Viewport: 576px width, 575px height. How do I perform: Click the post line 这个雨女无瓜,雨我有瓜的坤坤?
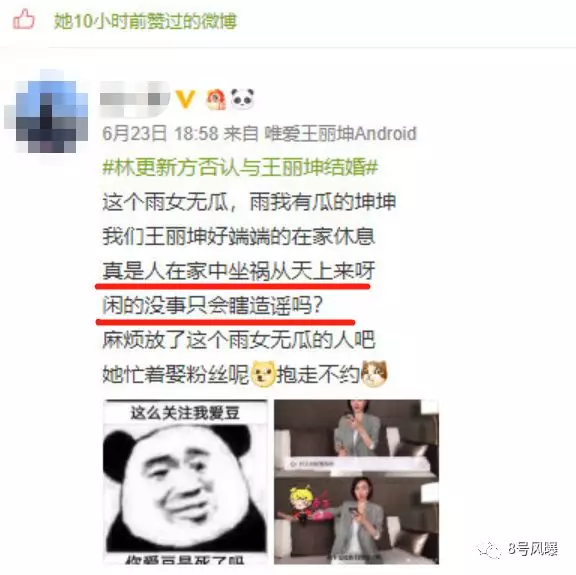(249, 202)
